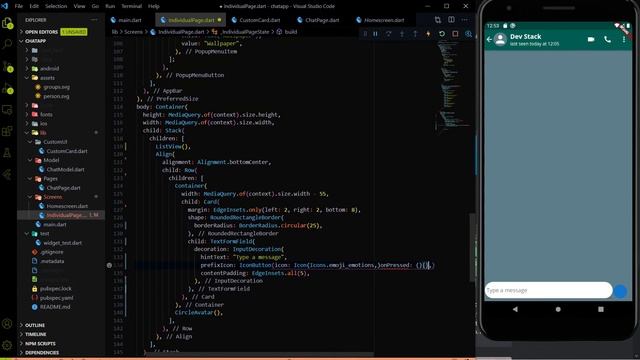This screenshot has height=360, width=640.
Task: Start a voice call in phone app
Action: point(607,39)
